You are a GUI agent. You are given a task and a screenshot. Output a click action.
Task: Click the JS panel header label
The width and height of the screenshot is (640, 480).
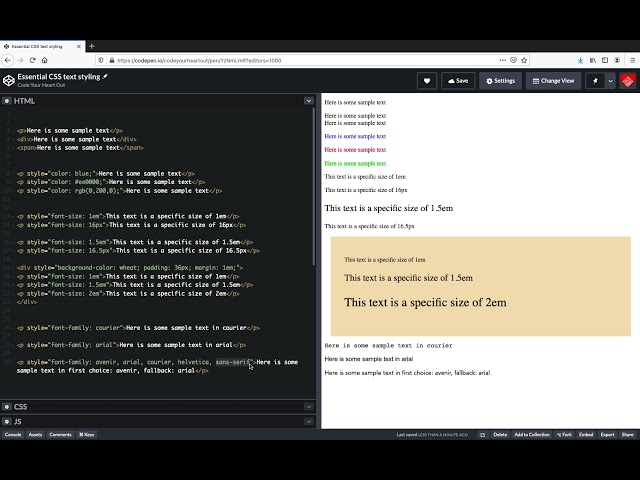click(18, 421)
